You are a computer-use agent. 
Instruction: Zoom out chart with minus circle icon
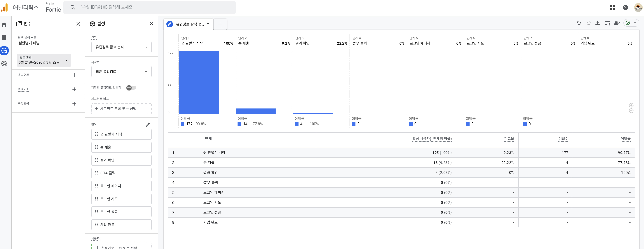click(x=631, y=111)
